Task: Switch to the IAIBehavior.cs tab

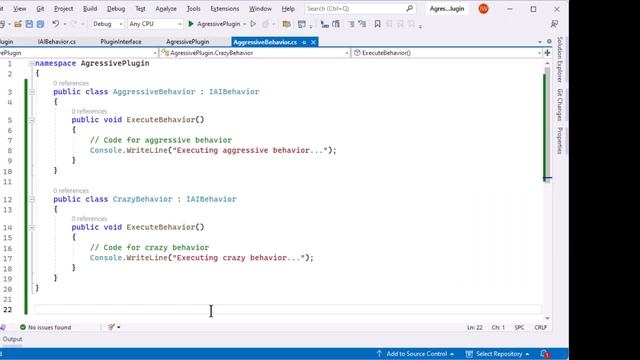Action: (x=56, y=42)
